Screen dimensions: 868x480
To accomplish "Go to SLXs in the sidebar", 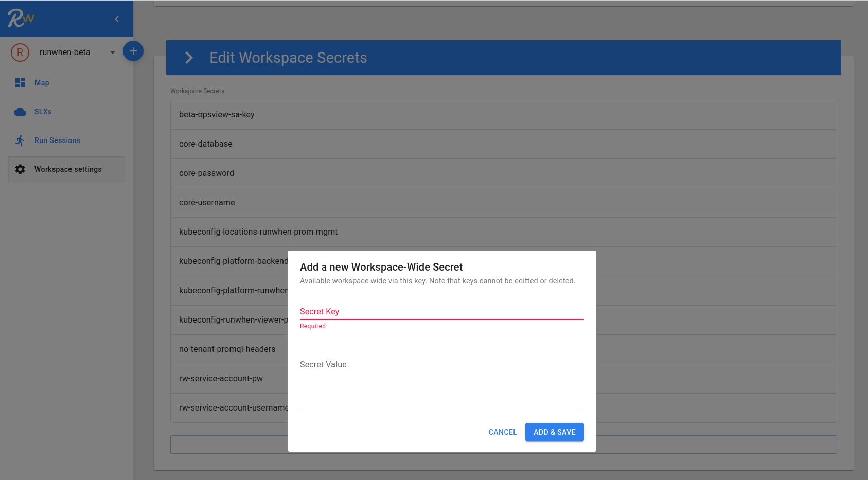I will coord(43,112).
